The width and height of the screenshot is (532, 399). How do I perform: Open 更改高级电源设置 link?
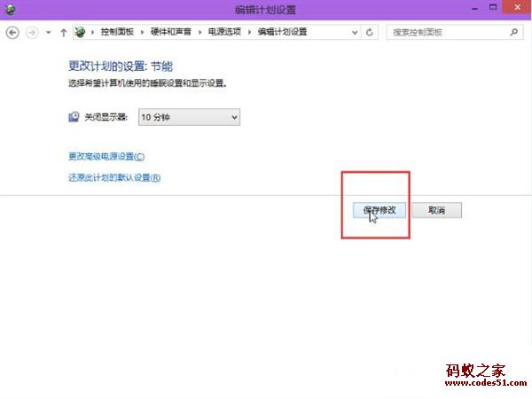(106, 156)
